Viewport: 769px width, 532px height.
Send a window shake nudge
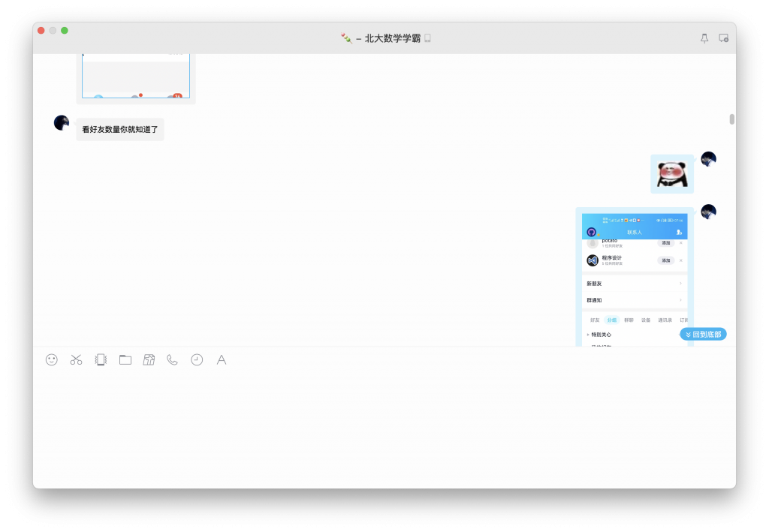pos(100,360)
